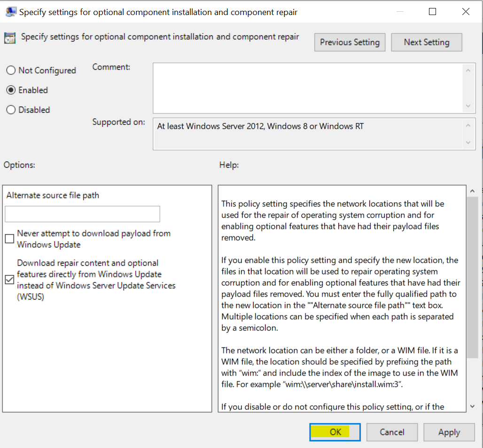Cancel the policy dialog

point(392,432)
